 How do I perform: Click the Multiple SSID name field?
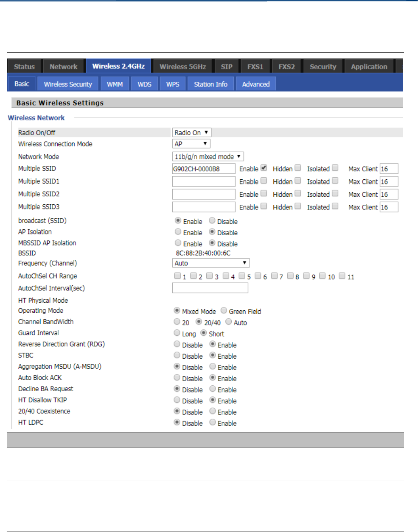click(204, 169)
